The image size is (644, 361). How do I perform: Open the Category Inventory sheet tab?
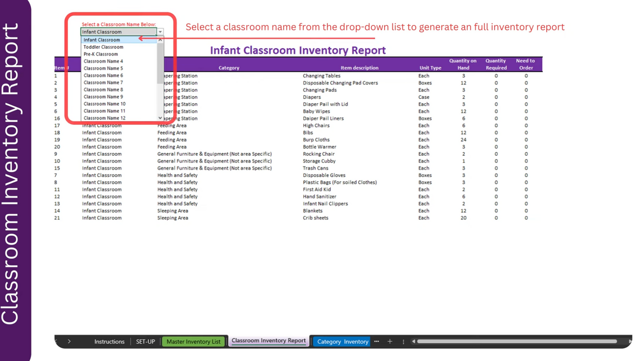pyautogui.click(x=341, y=341)
